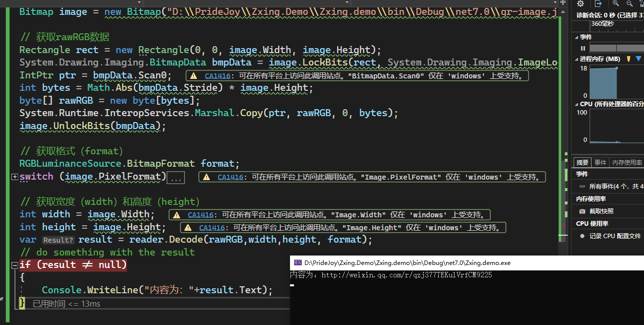The height and width of the screenshot is (325, 644).
Task: Click the process memory graph area
Action: pos(617,82)
